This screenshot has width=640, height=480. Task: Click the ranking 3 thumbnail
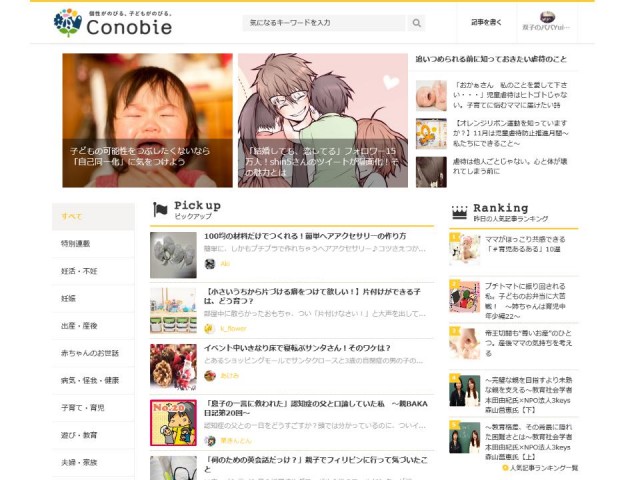464,343
